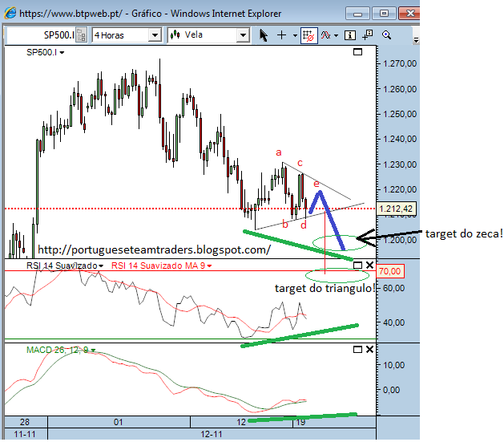Maximize the RSI indicator pane

click(357, 266)
